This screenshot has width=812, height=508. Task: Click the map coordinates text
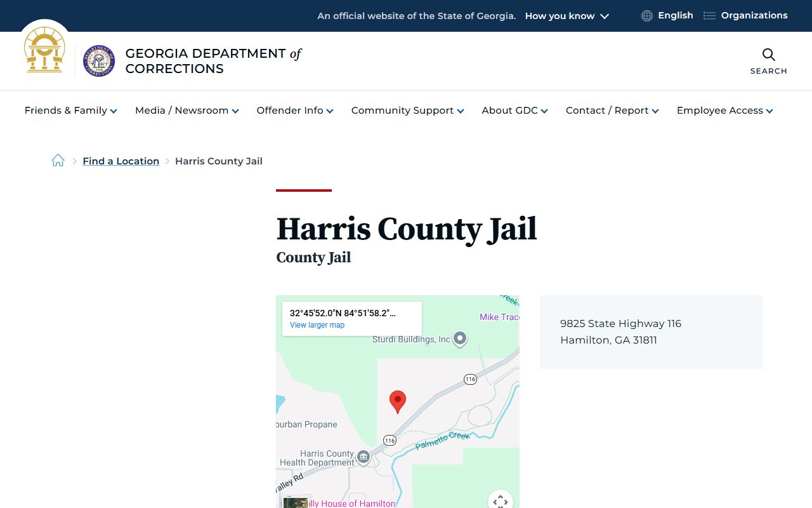point(343,313)
